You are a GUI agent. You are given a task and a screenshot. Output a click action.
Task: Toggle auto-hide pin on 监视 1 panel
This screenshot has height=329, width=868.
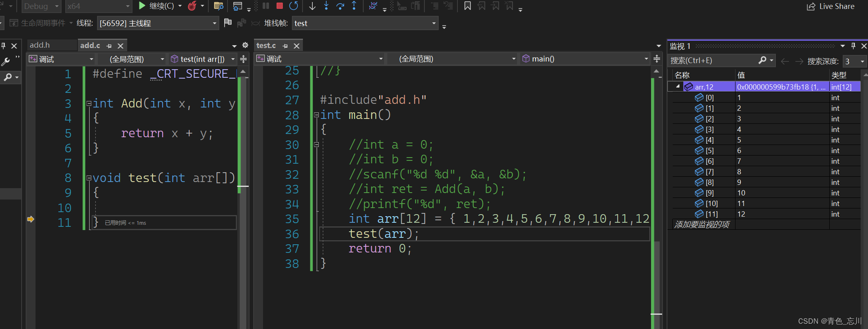pos(853,46)
